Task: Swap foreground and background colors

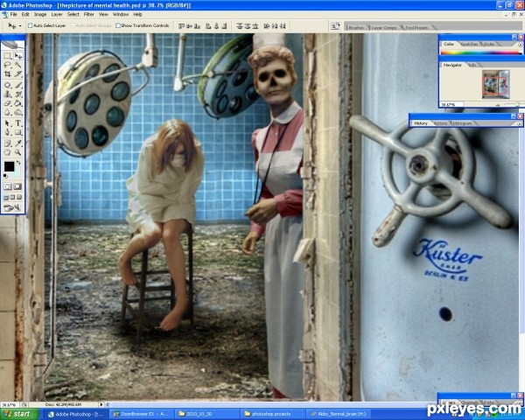Action: click(18, 163)
